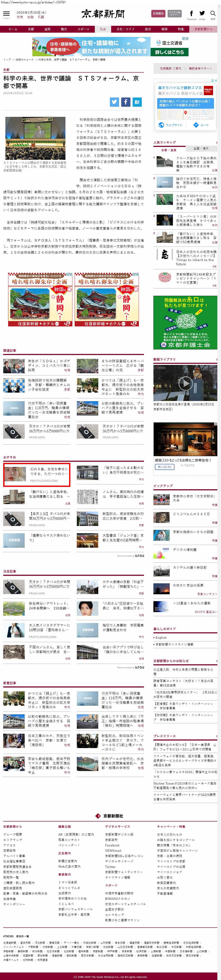Select the 京都・滋賀 ranking tab
This screenshot has height=980, width=221.
(169, 150)
